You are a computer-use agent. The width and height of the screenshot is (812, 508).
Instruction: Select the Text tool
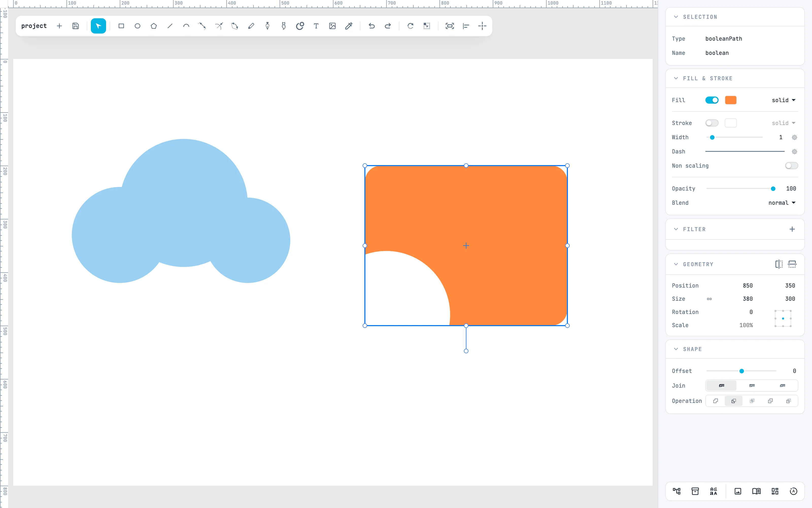tap(316, 26)
